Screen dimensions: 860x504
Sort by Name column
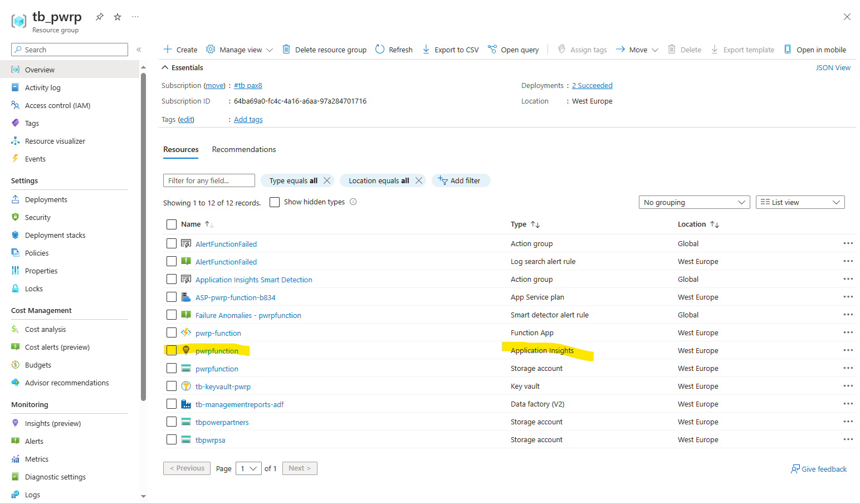197,224
